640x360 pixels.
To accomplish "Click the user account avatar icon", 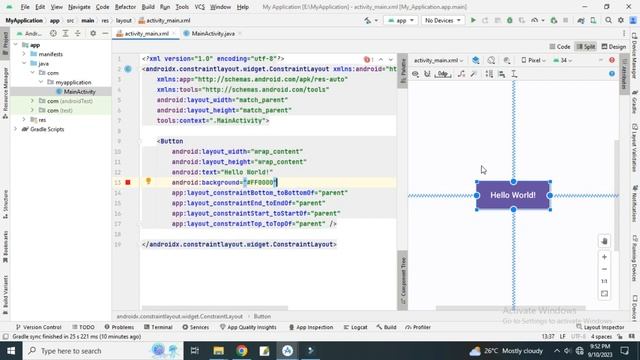I will click(633, 20).
